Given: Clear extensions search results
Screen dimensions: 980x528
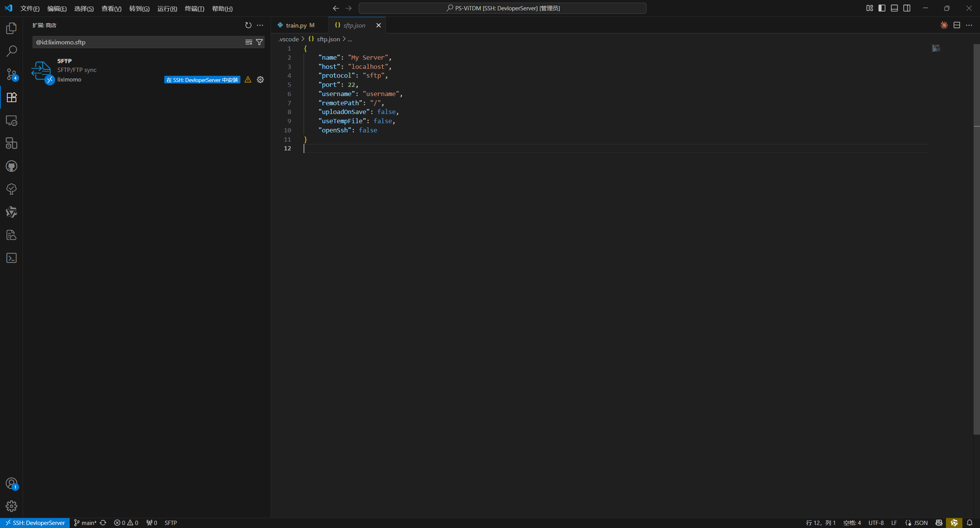Looking at the screenshot, I should tap(248, 42).
